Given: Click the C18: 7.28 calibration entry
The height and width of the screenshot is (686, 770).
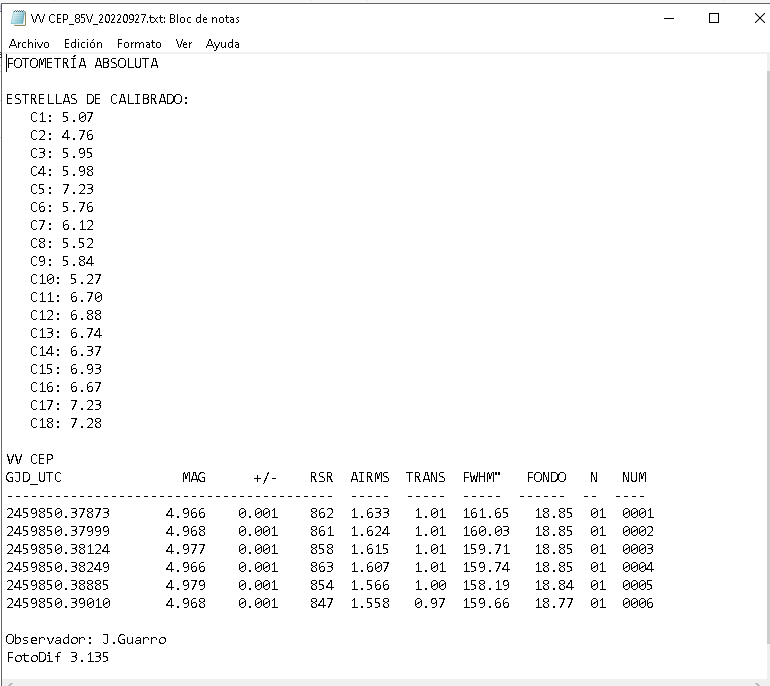Looking at the screenshot, I should 66,423.
